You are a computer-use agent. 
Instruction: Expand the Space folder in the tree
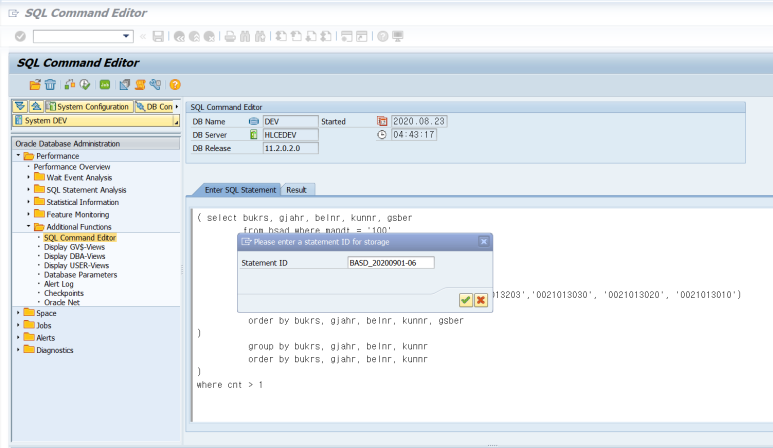point(18,313)
